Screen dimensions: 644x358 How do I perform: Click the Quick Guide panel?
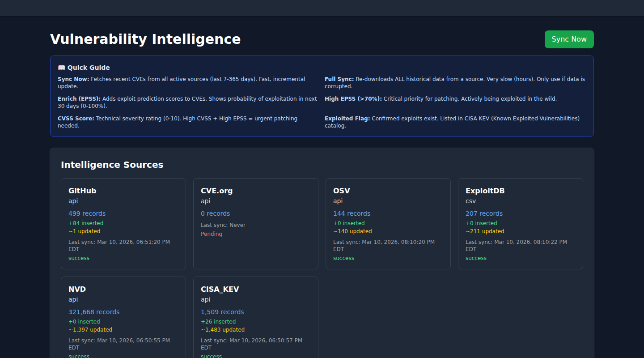click(x=322, y=96)
